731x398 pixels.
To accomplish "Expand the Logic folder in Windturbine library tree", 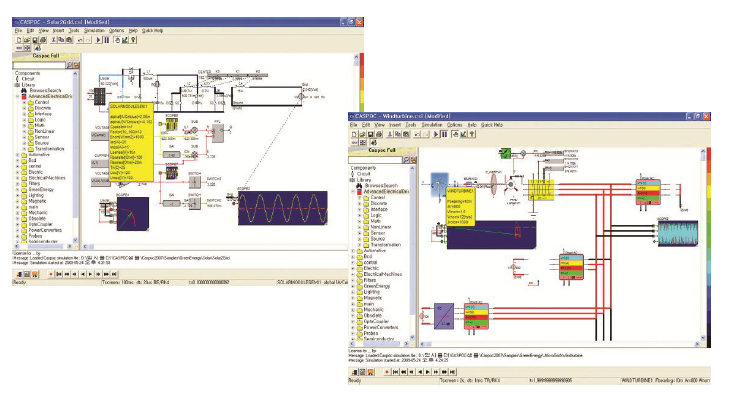I will (x=360, y=215).
